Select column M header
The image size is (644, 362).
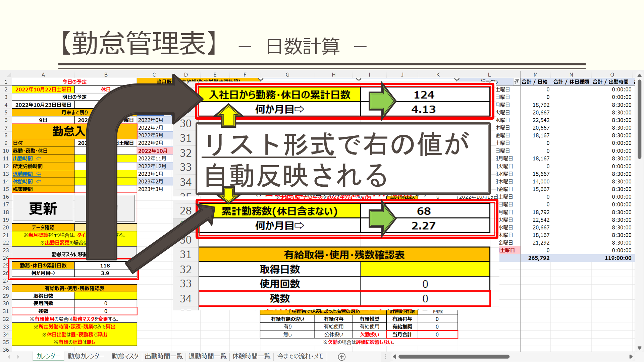click(x=536, y=75)
